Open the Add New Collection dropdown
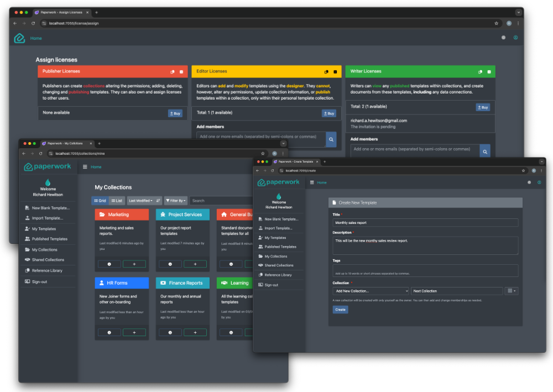Viewport: 553px width, 392px height. 371,291
